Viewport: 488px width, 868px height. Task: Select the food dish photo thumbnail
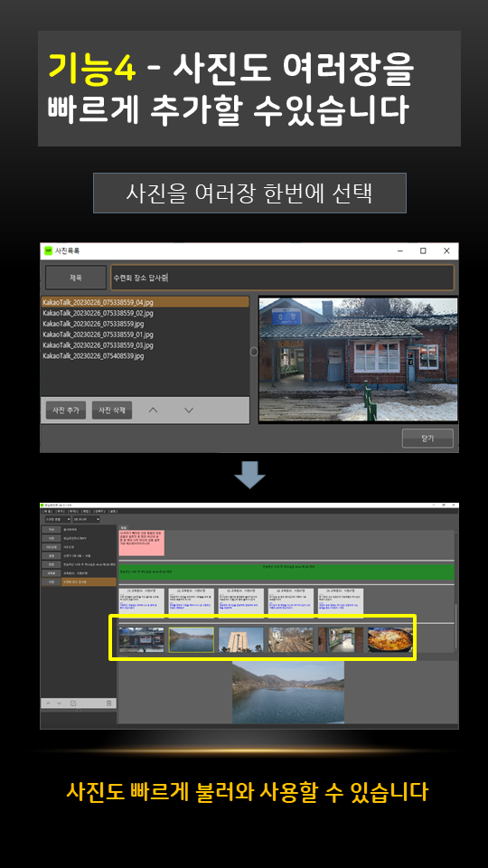[390, 639]
